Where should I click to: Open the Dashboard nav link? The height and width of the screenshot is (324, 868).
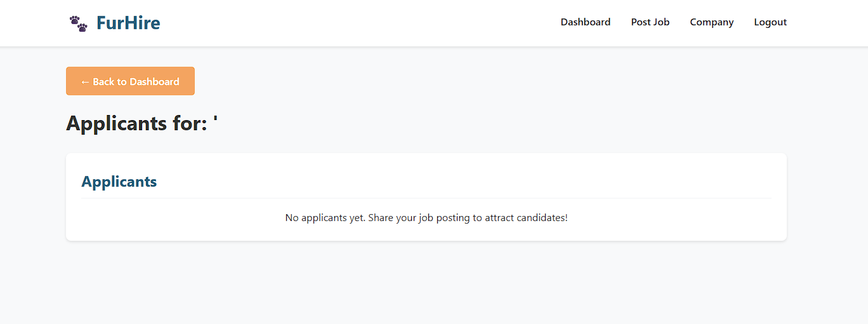coord(585,22)
